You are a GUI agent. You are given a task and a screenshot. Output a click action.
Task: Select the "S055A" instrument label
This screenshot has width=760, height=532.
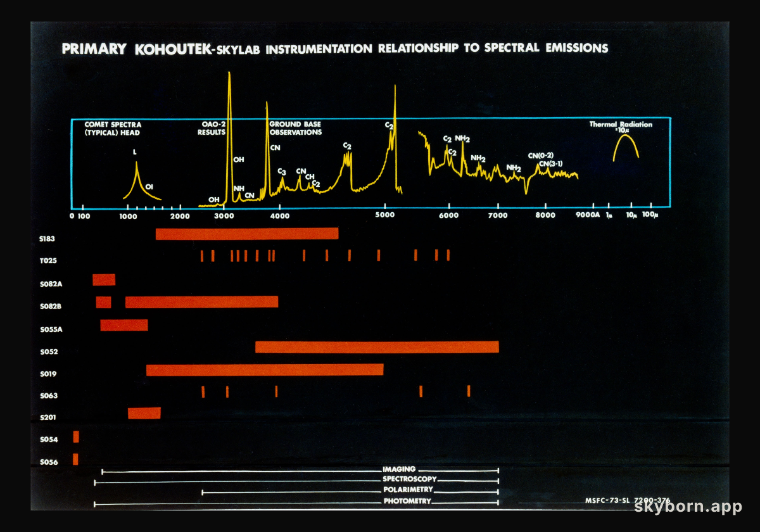51,329
